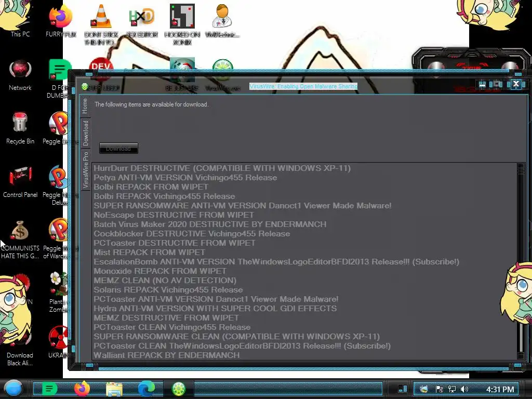Click the Start orb on the taskbar
The width and height of the screenshot is (532, 399).
point(13,389)
